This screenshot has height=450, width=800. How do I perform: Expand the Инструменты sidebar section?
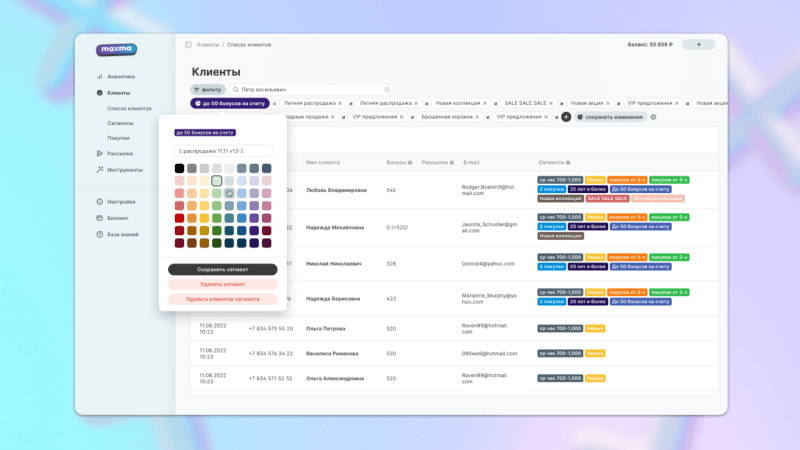[x=125, y=169]
